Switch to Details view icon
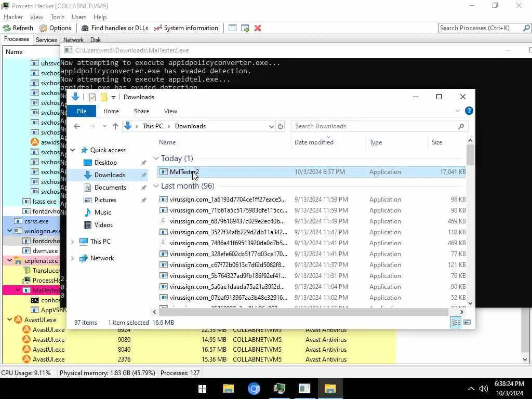The height and width of the screenshot is (399, 532). pos(455,322)
